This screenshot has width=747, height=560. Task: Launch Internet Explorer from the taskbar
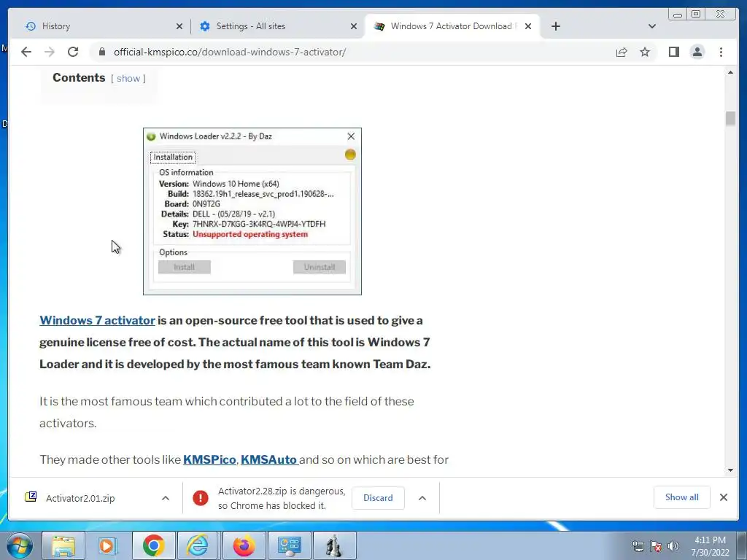(x=198, y=545)
